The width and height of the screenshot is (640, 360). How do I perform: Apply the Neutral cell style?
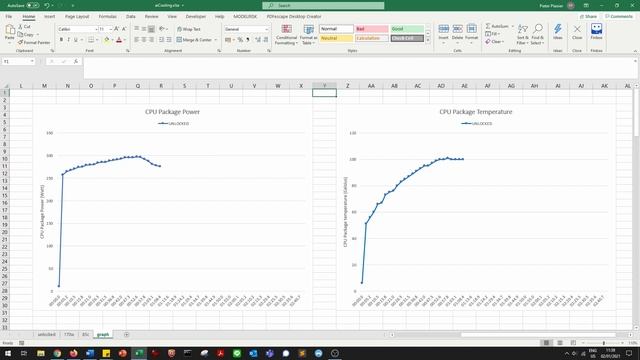click(336, 38)
